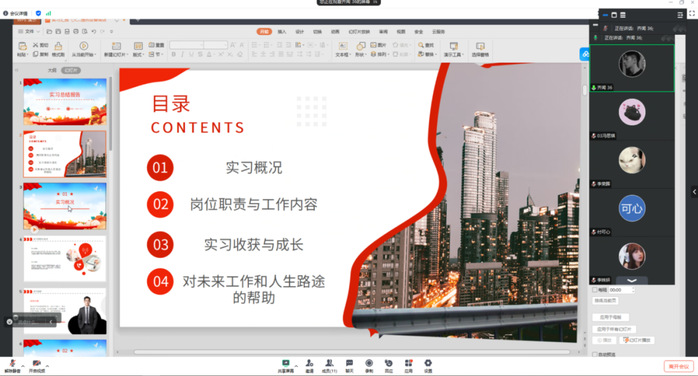The width and height of the screenshot is (698, 376).
Task: Click the share screen icon in meeting toolbar
Action: (x=285, y=364)
